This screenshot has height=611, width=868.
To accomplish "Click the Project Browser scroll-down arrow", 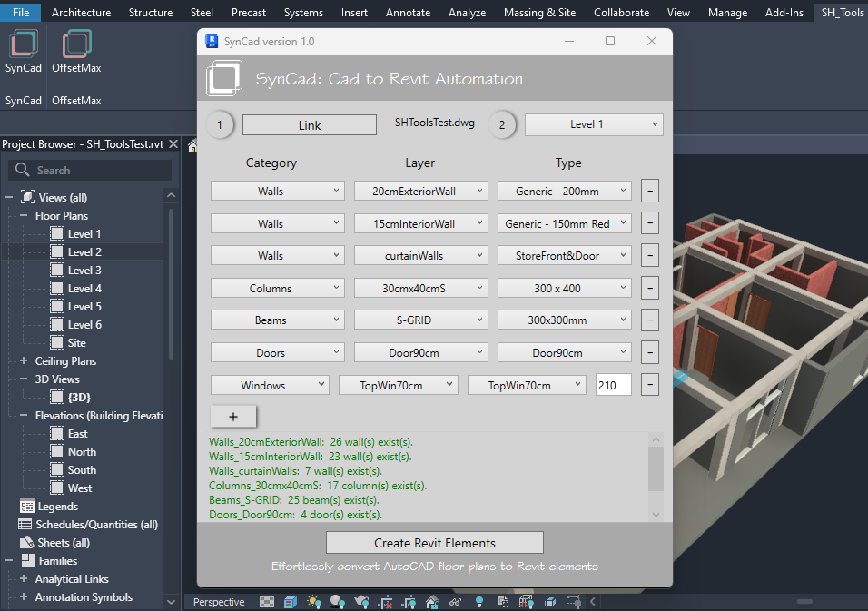I will 171,602.
